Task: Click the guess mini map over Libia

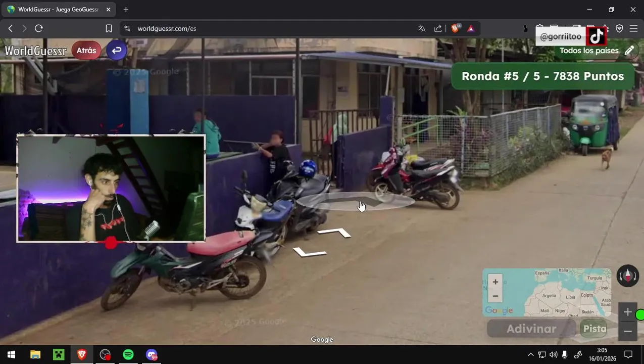Action: click(571, 297)
